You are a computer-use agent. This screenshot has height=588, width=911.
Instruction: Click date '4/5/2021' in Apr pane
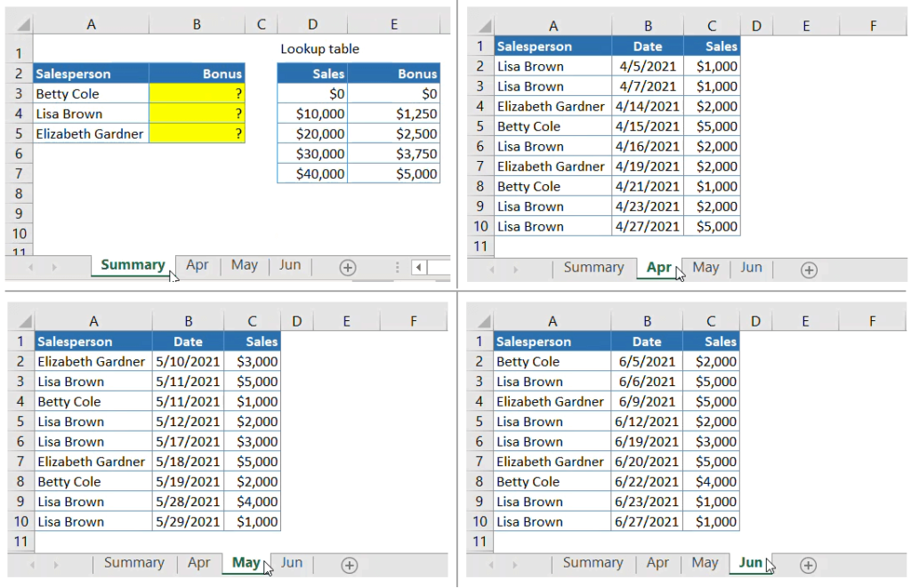pyautogui.click(x=648, y=66)
